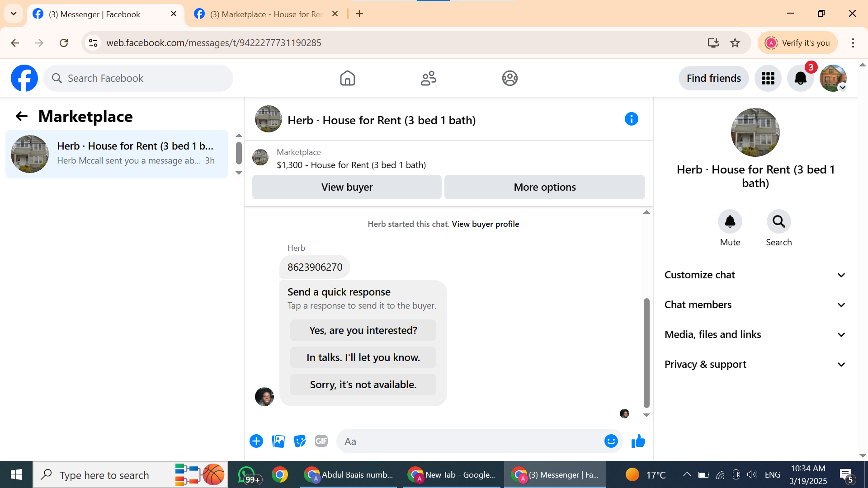The width and height of the screenshot is (868, 488).
Task: Send response In talks. I'll let you know.
Action: 363,357
